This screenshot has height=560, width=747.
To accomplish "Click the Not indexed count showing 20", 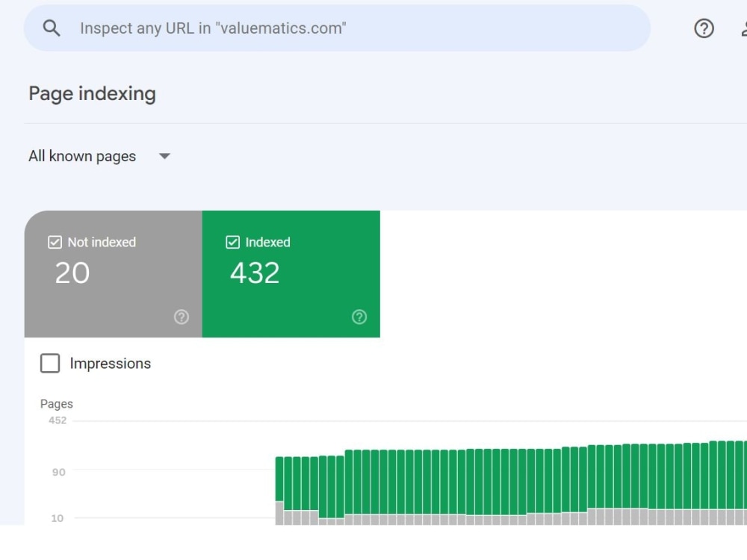I will 72,273.
